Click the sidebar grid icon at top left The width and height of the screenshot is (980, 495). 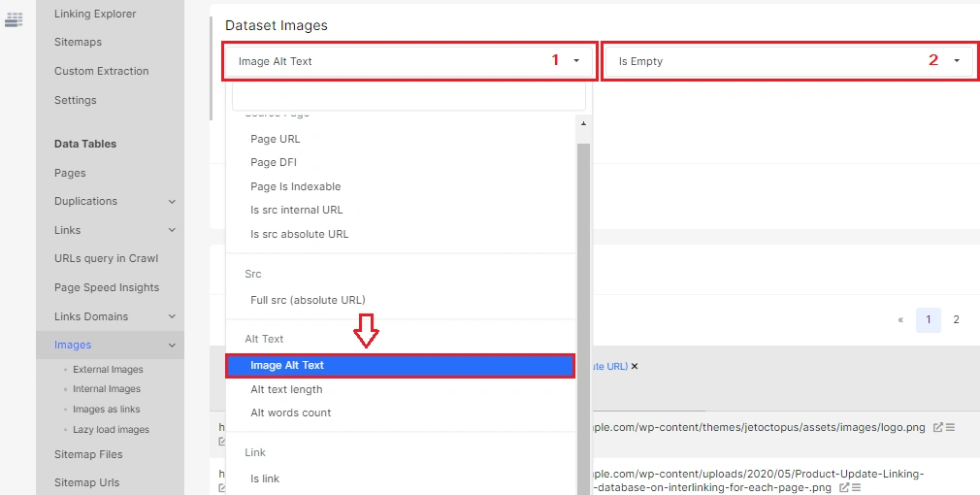click(x=14, y=19)
